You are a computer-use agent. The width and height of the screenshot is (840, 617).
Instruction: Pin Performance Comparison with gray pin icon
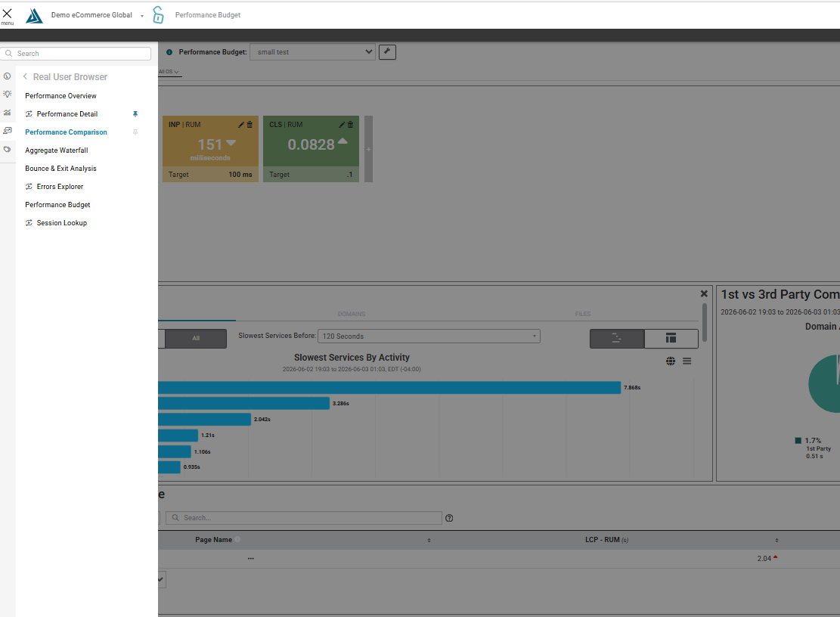tap(135, 132)
